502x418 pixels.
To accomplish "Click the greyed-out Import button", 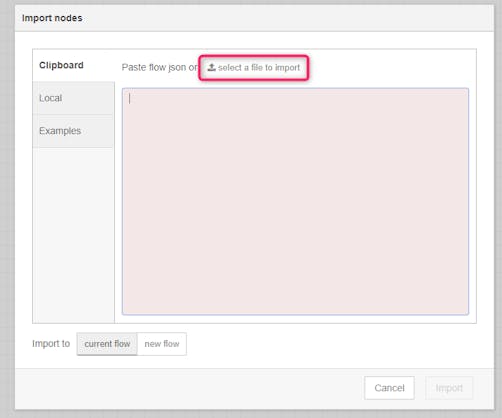I will pyautogui.click(x=449, y=388).
